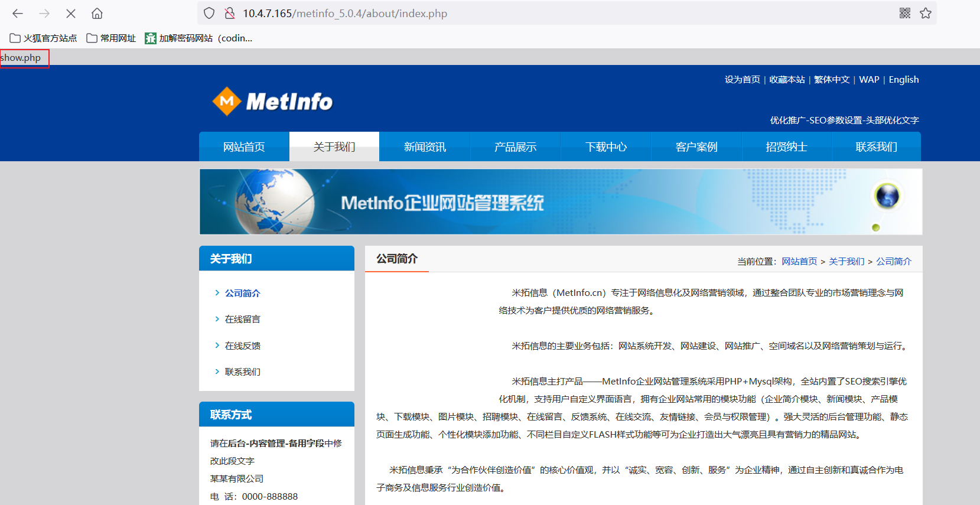Click the browser forward arrow

pos(44,13)
